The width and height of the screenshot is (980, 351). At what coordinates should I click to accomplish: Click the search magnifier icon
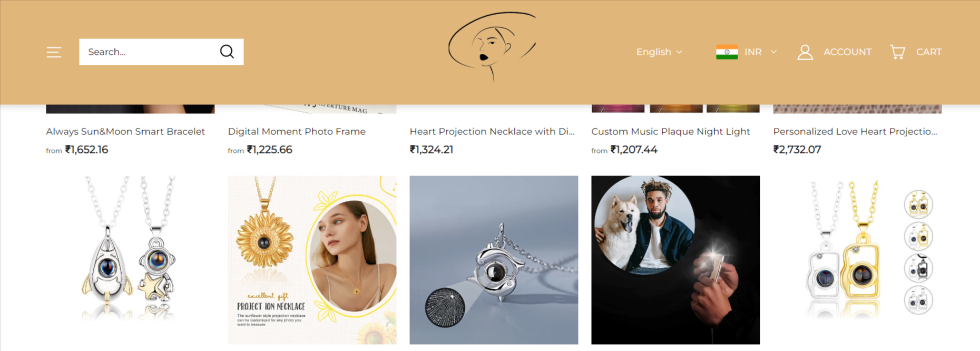coord(227,52)
